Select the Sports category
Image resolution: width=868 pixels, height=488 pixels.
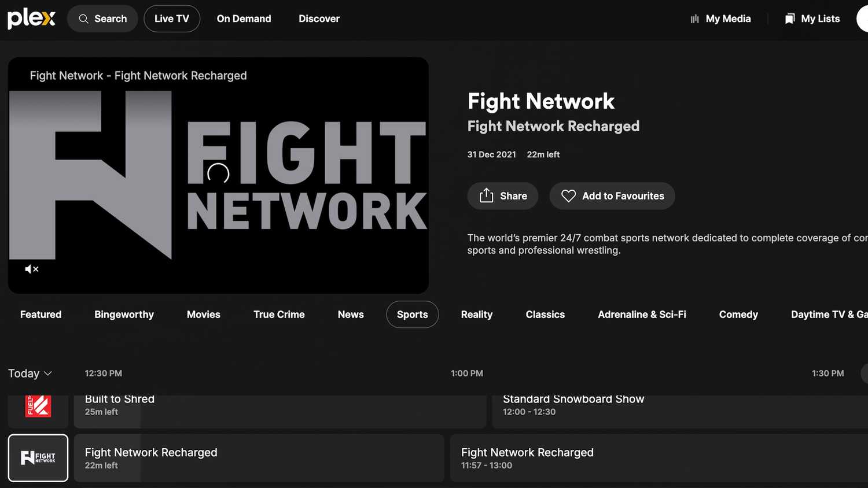(413, 315)
